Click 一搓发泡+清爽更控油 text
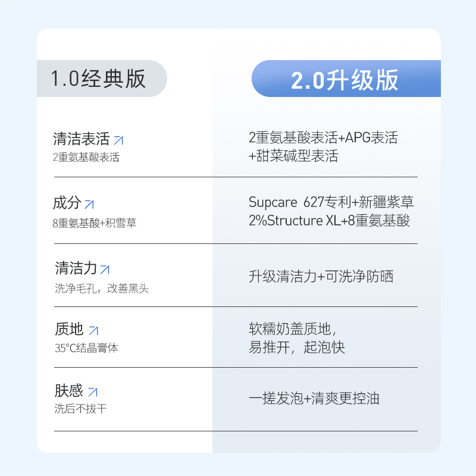The height and width of the screenshot is (476, 476). click(314, 398)
